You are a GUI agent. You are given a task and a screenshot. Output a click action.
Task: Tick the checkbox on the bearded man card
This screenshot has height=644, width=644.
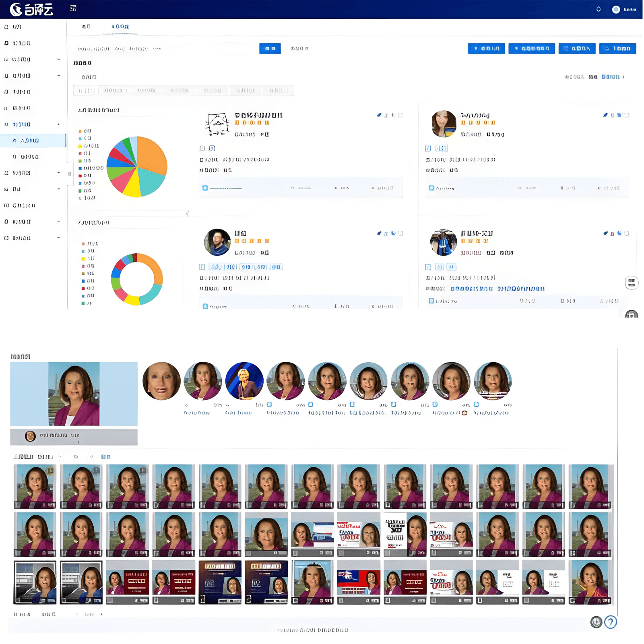tap(400, 233)
